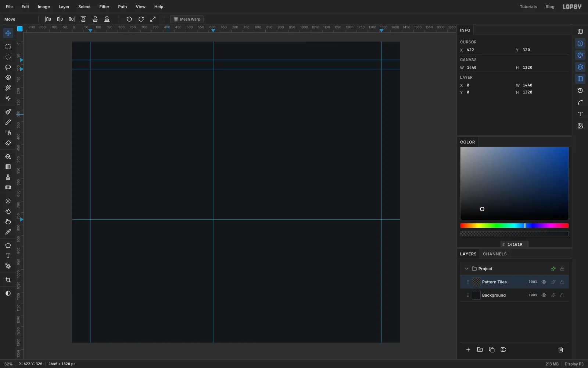This screenshot has height=368, width=588.
Task: Switch to the Channels tab
Action: tap(495, 254)
